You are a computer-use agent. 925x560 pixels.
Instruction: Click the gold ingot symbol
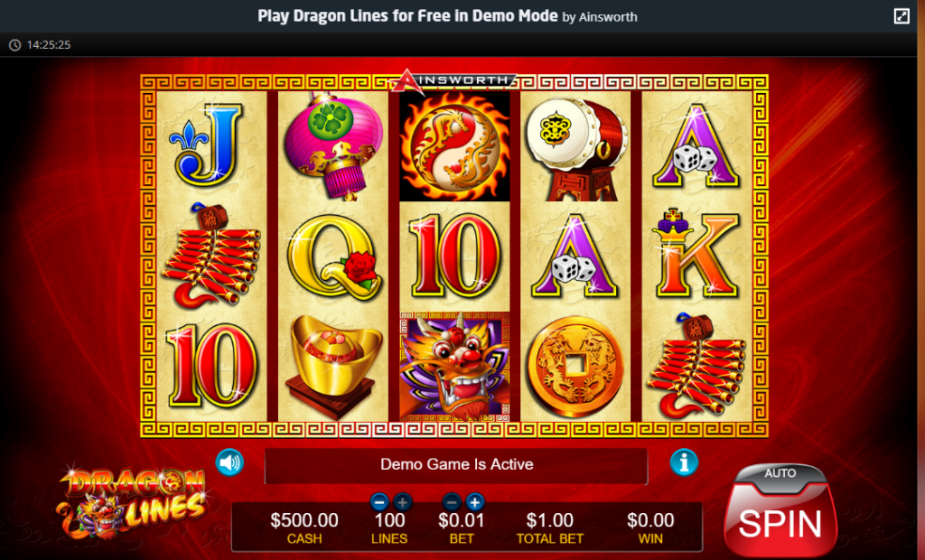[x=334, y=366]
